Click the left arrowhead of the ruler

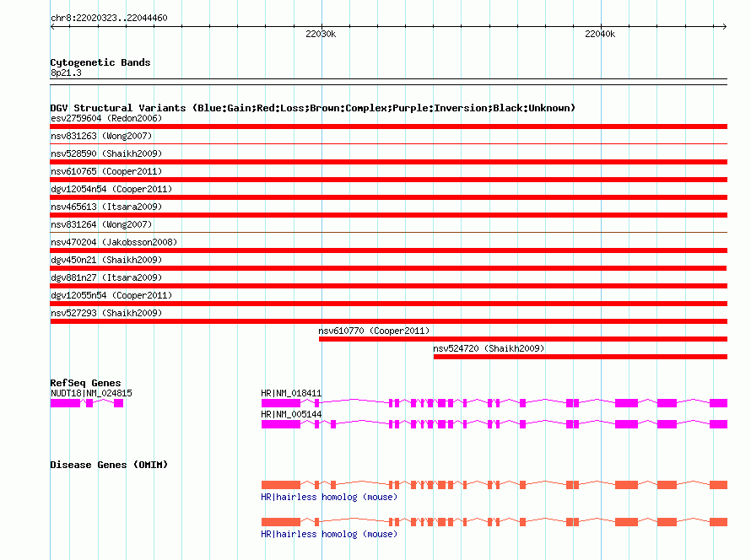coord(52,27)
